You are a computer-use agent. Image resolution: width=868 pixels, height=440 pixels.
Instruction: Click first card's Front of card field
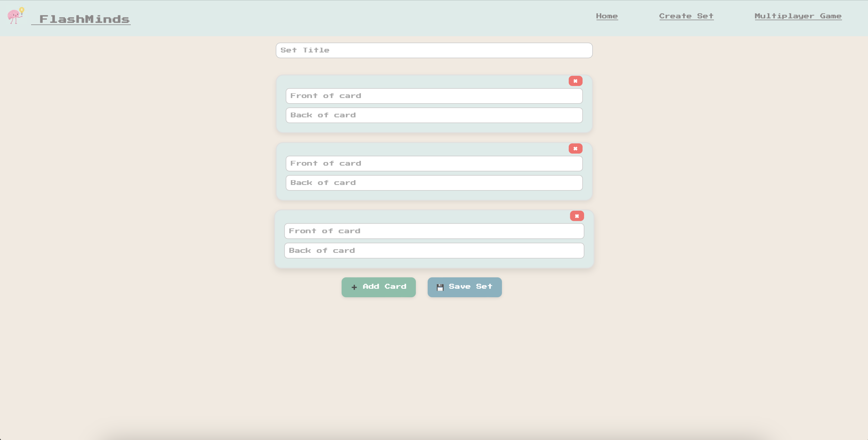click(x=434, y=96)
